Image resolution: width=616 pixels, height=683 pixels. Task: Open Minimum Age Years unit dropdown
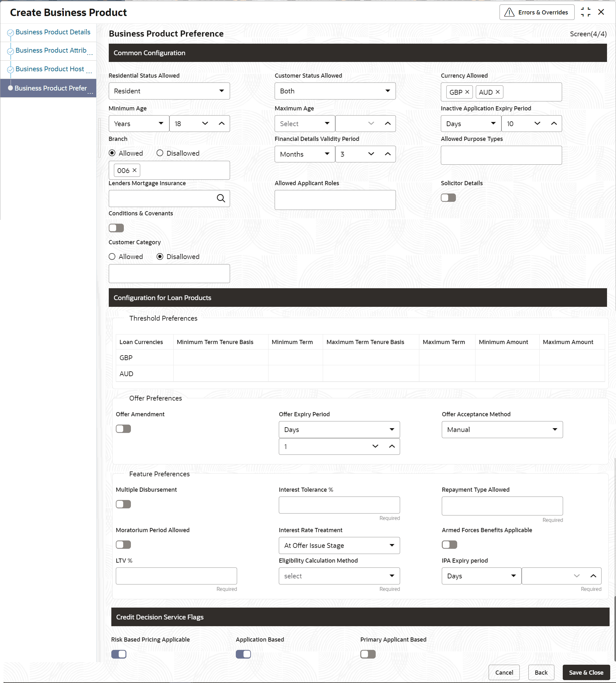[139, 124]
